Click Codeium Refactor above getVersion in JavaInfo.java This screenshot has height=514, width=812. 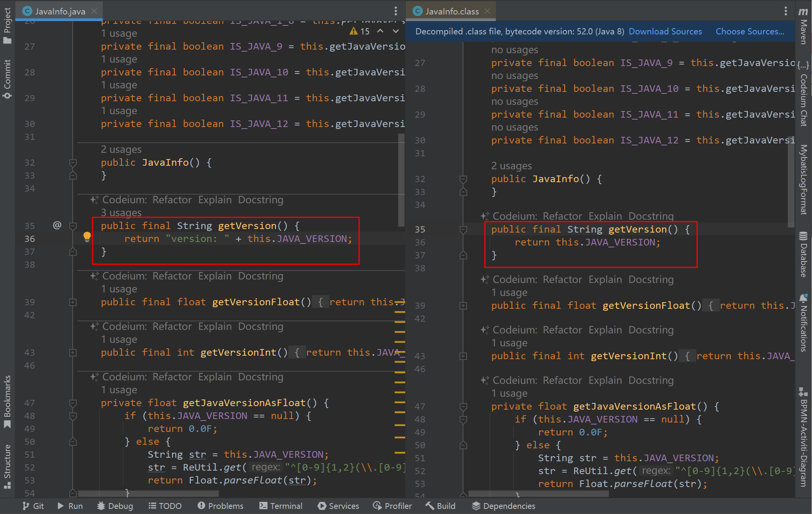point(172,200)
